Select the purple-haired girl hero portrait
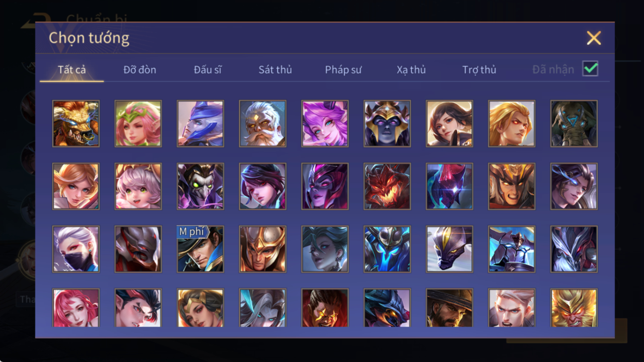 pos(325,124)
